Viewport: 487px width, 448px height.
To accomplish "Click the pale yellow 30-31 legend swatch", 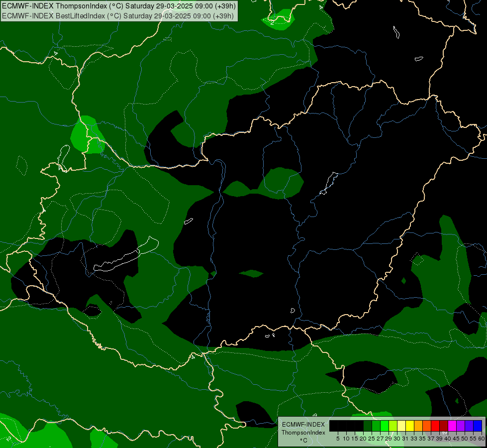I will (x=401, y=426).
